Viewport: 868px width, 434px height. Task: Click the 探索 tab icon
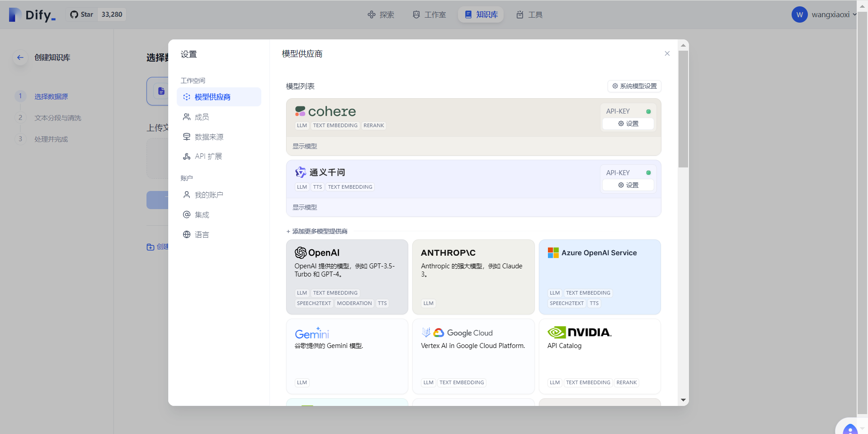pyautogui.click(x=372, y=14)
